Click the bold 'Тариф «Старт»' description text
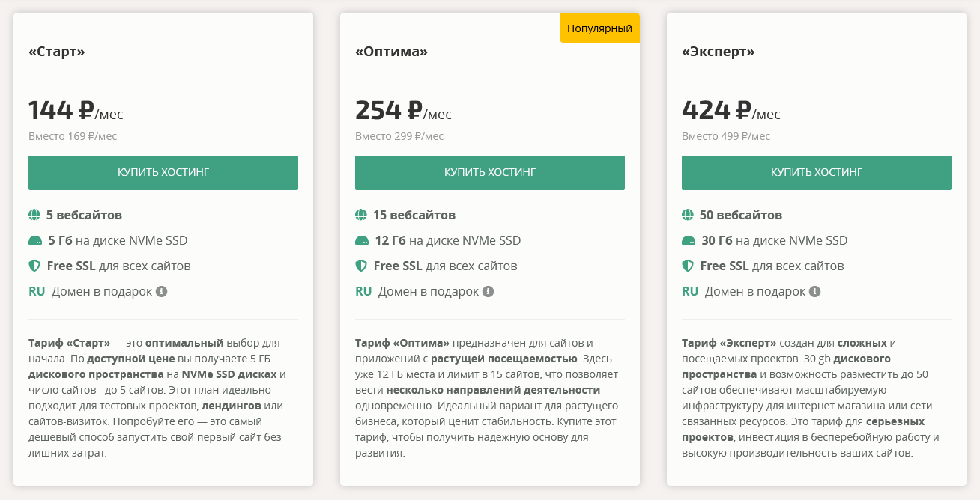 pos(70,343)
